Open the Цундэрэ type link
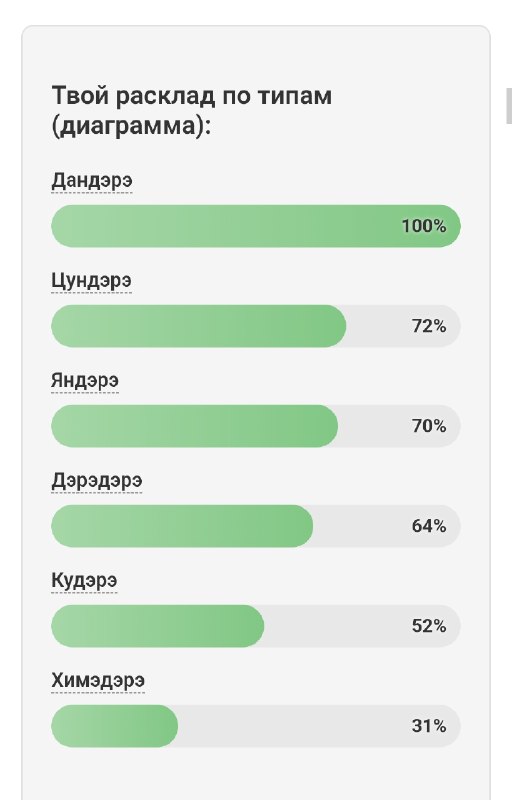 tap(91, 281)
